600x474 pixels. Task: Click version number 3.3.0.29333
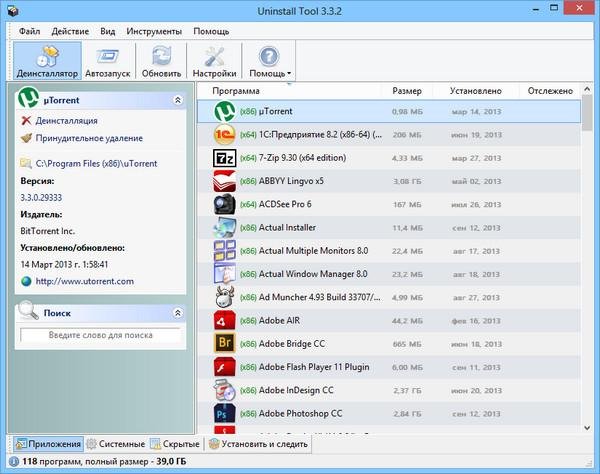click(41, 197)
